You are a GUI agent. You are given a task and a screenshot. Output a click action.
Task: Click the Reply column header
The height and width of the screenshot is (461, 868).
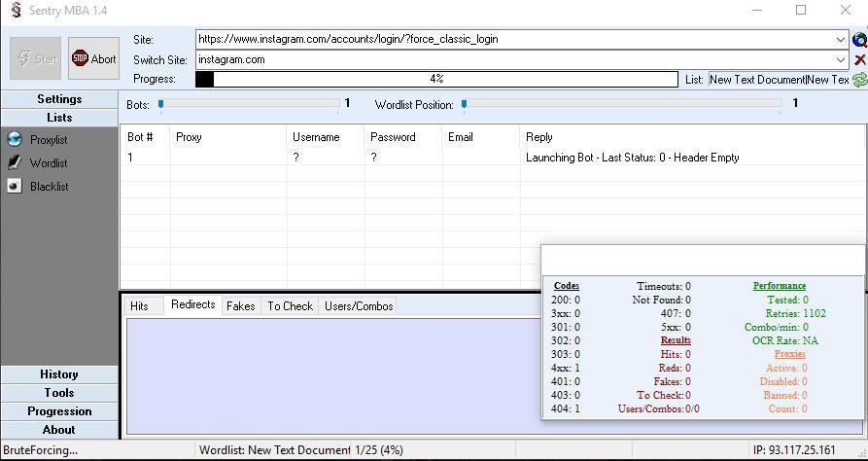(x=692, y=137)
